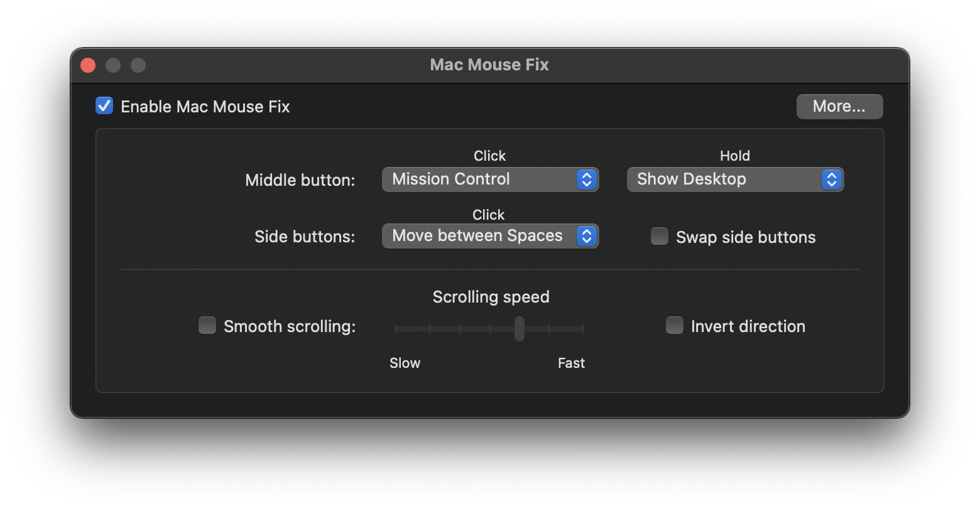Viewport: 980px width, 511px height.
Task: Click the Invert direction label text
Action: point(748,326)
